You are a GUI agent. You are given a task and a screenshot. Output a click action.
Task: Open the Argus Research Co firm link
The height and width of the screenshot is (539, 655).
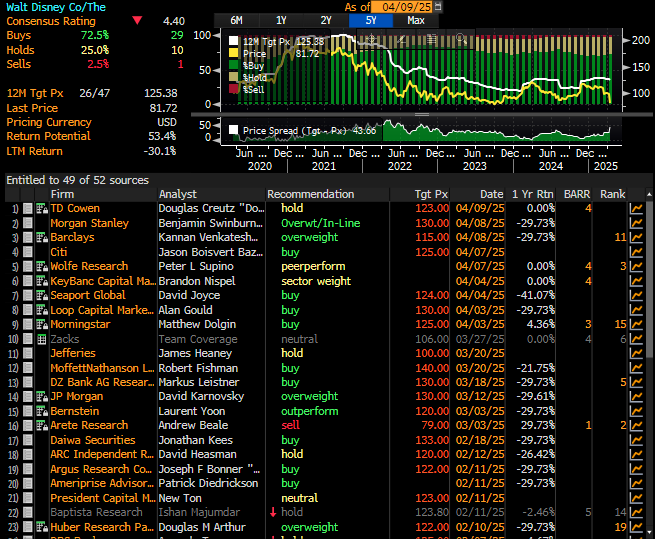101,469
